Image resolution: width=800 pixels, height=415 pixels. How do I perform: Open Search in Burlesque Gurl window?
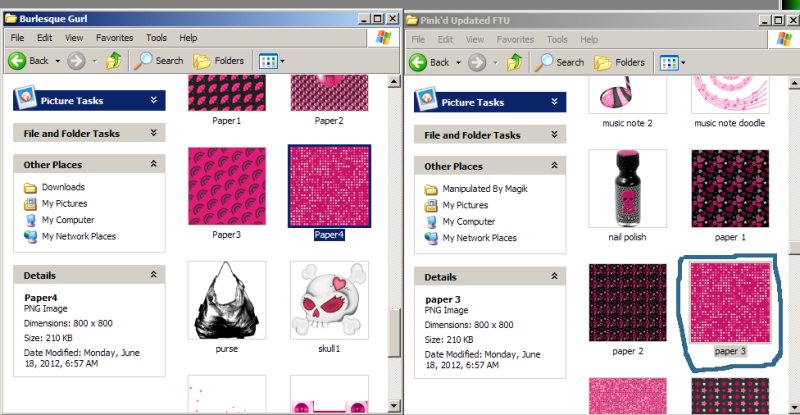[159, 61]
